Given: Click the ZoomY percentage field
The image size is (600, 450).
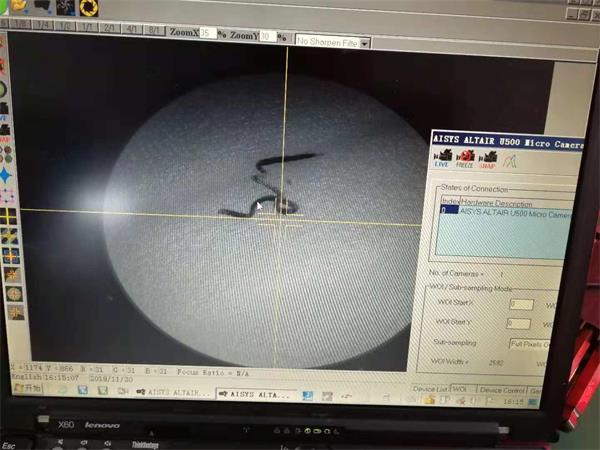Looking at the screenshot, I should coord(268,35).
